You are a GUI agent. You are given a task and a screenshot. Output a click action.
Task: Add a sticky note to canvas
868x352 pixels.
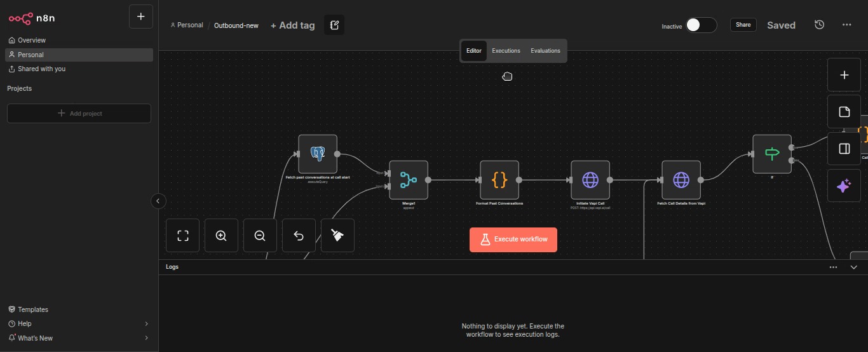tap(844, 112)
